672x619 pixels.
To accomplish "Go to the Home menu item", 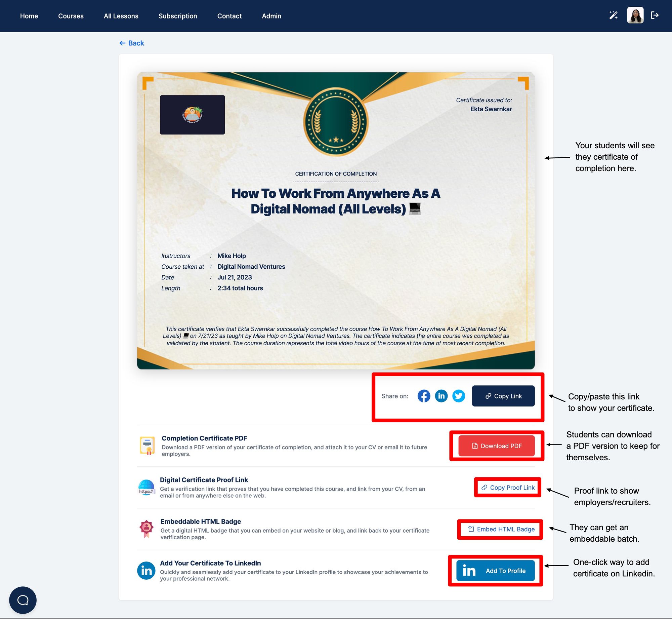I will pyautogui.click(x=29, y=16).
